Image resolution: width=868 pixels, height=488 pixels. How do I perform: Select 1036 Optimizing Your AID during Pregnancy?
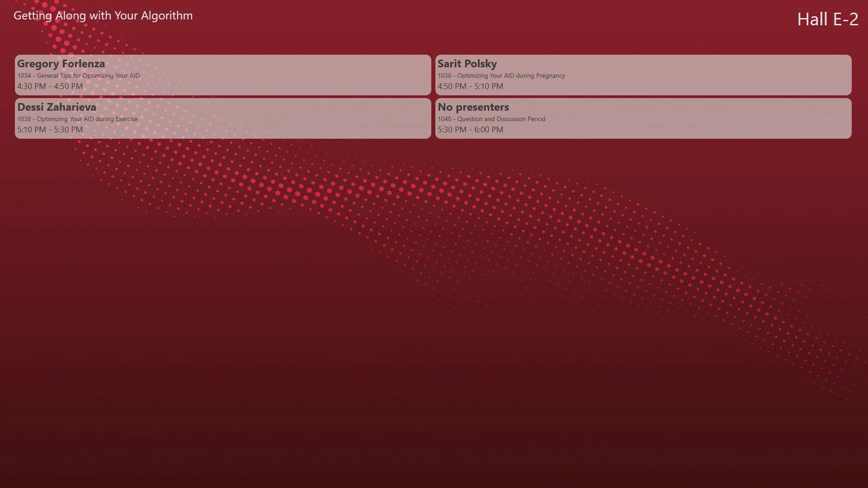coord(501,75)
